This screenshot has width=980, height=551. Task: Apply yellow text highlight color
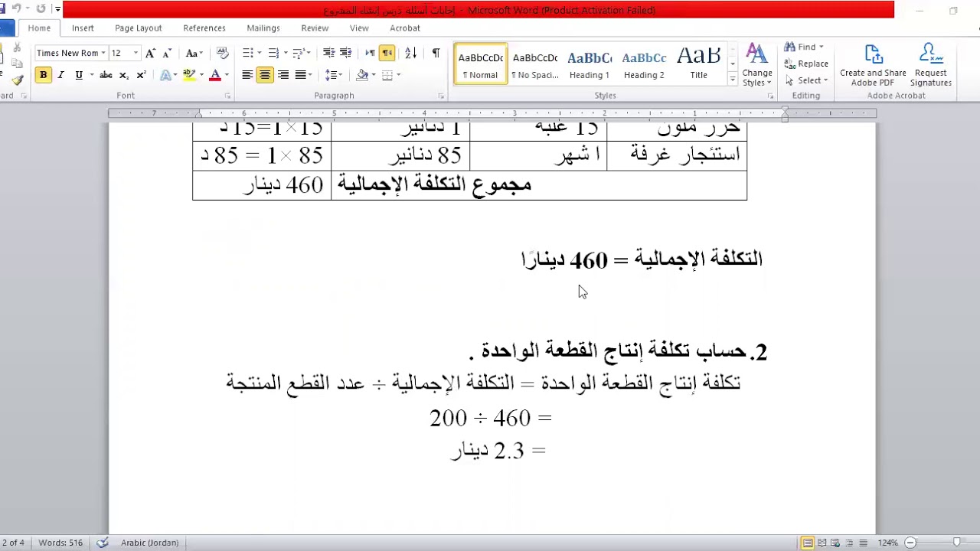pyautogui.click(x=189, y=75)
